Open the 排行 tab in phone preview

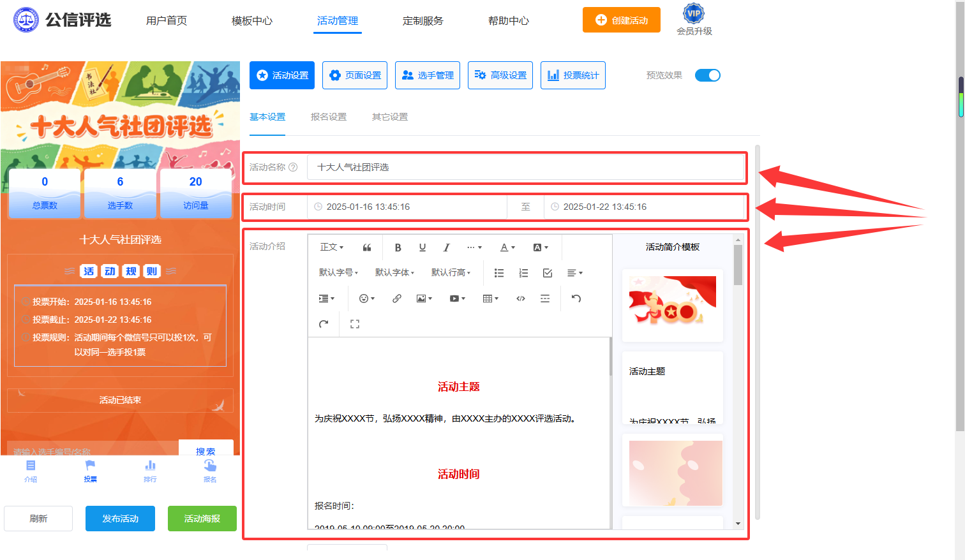(150, 471)
